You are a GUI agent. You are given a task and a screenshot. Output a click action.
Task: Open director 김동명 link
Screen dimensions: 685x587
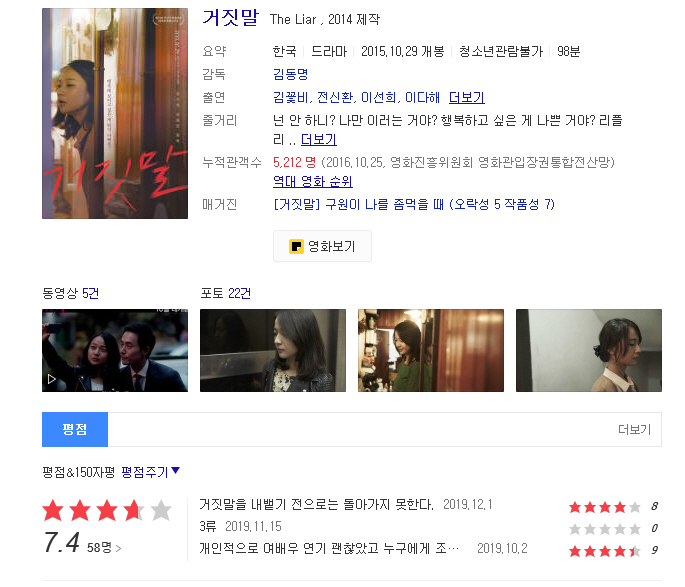[x=291, y=74]
